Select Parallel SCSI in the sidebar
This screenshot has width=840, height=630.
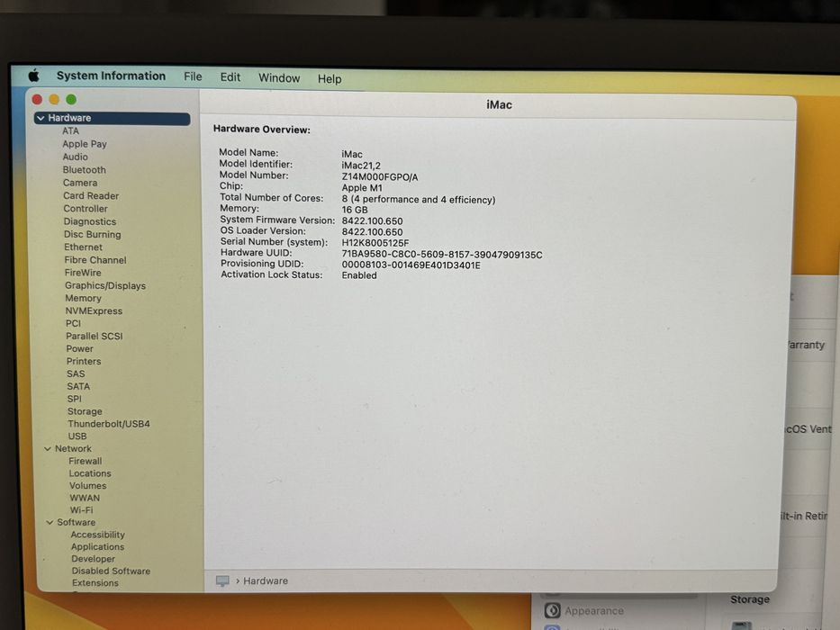point(95,337)
